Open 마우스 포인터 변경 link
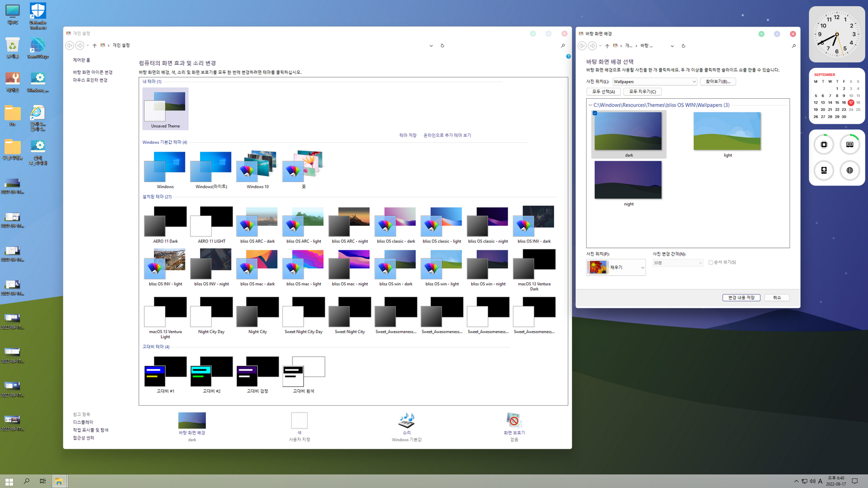This screenshot has height=488, width=868. pos(90,80)
